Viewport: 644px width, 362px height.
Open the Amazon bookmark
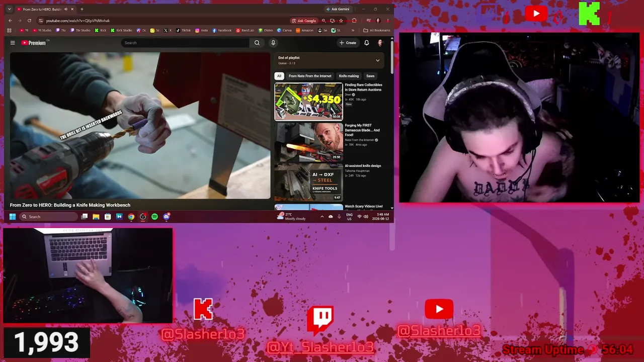[305, 30]
